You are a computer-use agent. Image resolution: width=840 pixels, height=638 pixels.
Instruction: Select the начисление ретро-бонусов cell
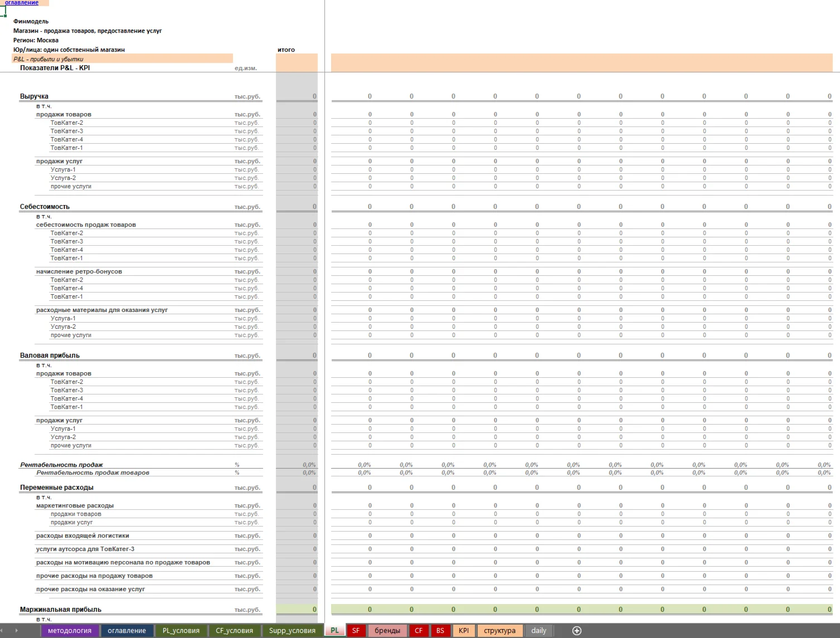[79, 272]
